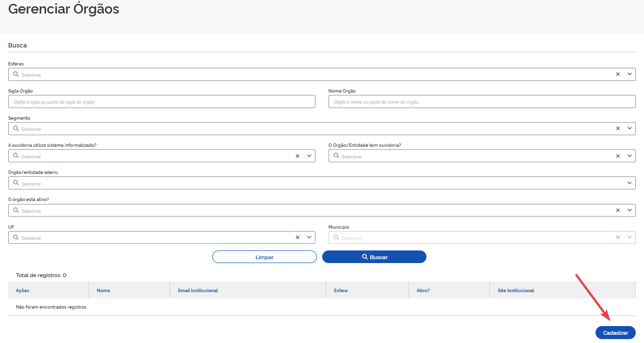644x343 pixels.
Task: Clear the Esferas selection with X icon
Action: [x=618, y=75]
